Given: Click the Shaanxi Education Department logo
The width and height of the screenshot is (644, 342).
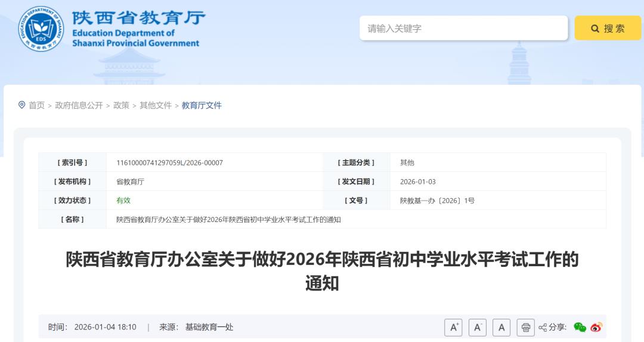Looking at the screenshot, I should tap(41, 29).
